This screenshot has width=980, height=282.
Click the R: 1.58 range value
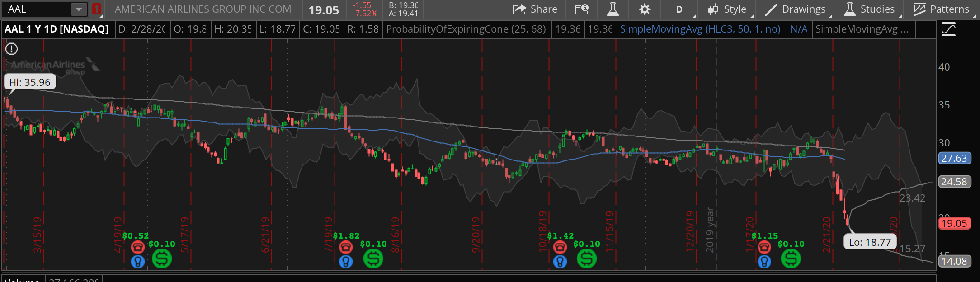point(363,29)
